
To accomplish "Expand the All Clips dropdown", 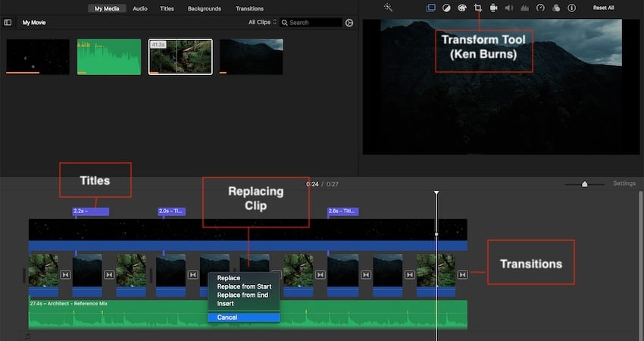I will point(262,22).
